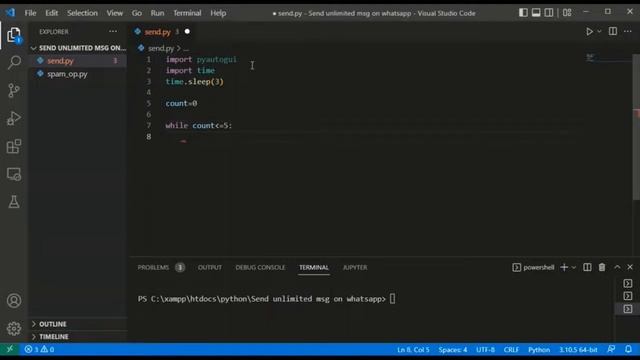Click the feedback icon in status bar
Image resolution: width=640 pixels, height=360 pixels.
click(611, 349)
